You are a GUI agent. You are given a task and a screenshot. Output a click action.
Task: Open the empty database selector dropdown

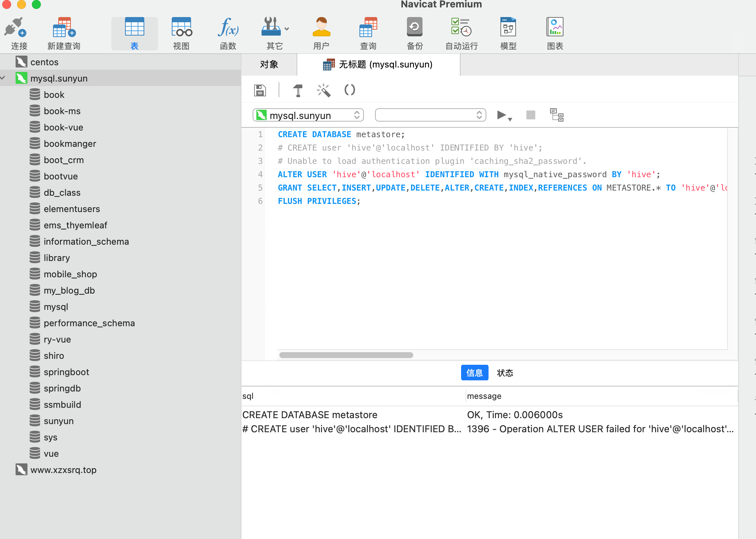tap(430, 115)
